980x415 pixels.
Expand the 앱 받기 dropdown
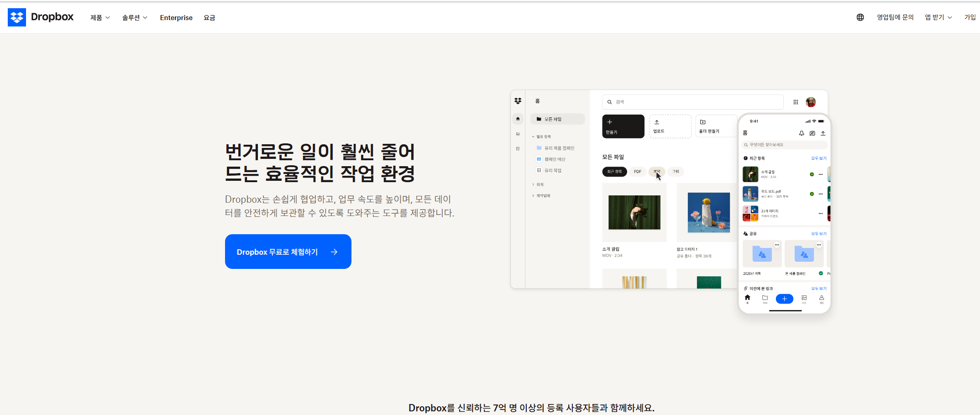point(938,17)
